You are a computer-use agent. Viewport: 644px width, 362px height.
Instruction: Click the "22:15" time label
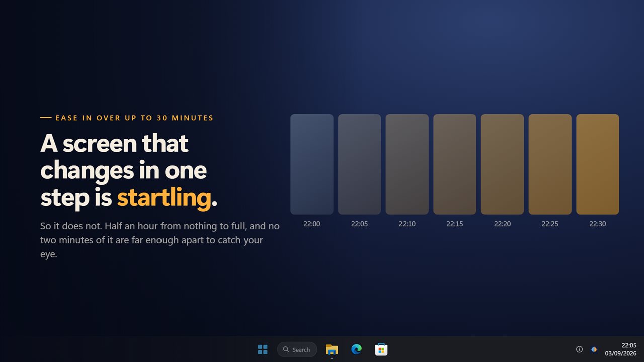click(x=455, y=224)
